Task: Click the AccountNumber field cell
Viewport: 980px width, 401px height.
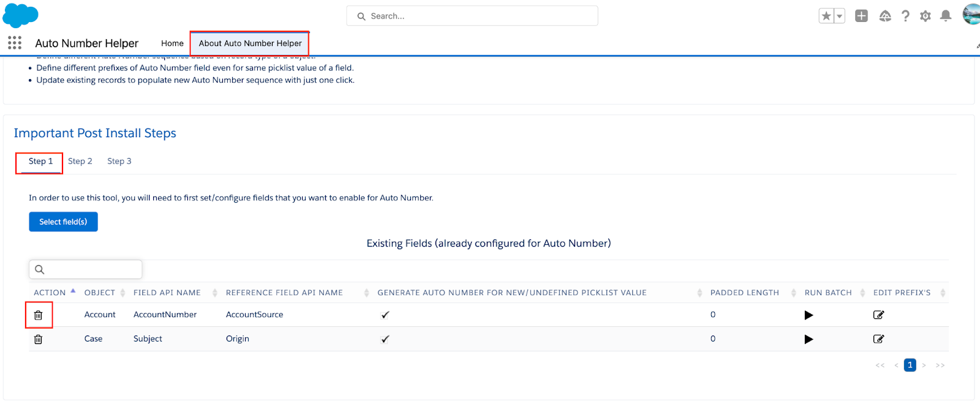Action: coord(165,315)
